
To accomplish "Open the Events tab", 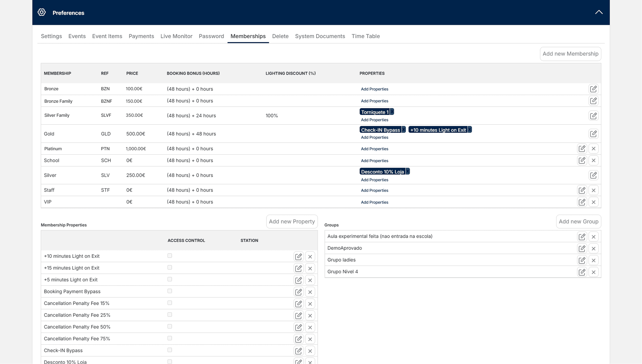I will coord(77,36).
